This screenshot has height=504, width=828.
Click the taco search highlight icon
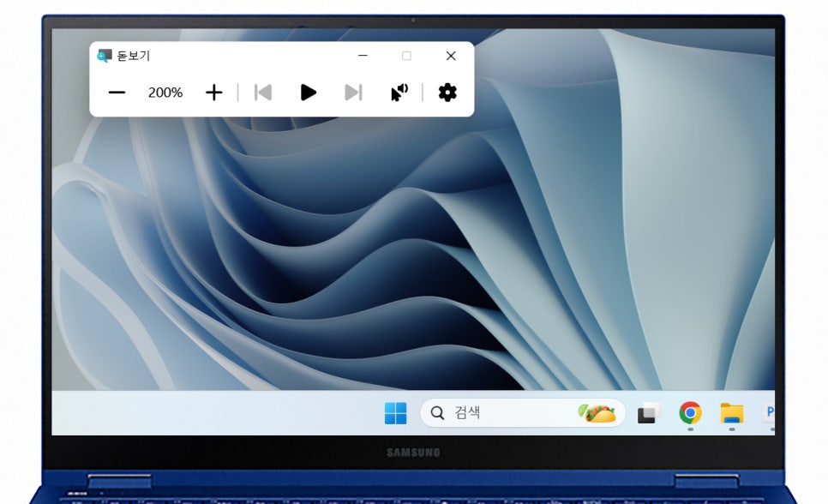click(597, 413)
